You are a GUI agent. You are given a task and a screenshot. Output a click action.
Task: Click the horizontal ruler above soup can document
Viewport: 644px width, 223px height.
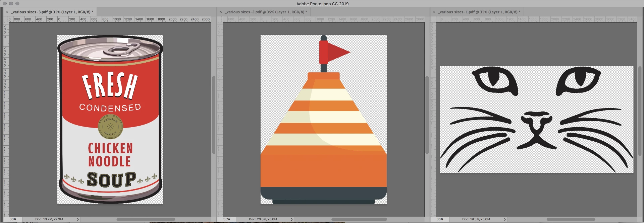[110, 19]
